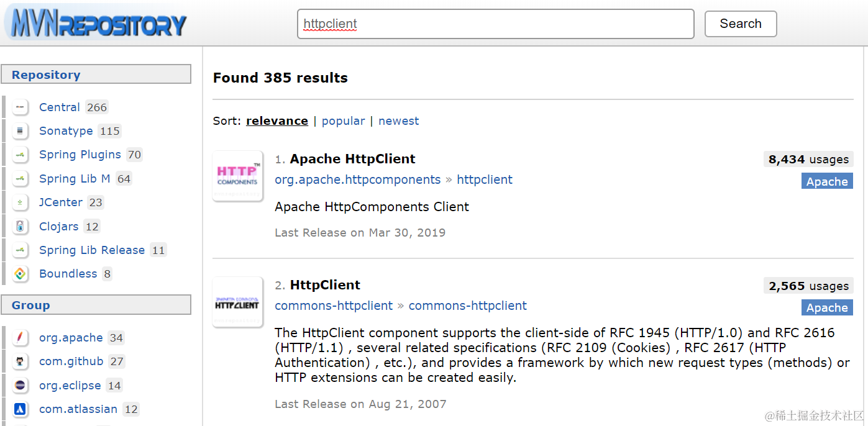
Task: View the 8,434 usages link
Action: (808, 160)
